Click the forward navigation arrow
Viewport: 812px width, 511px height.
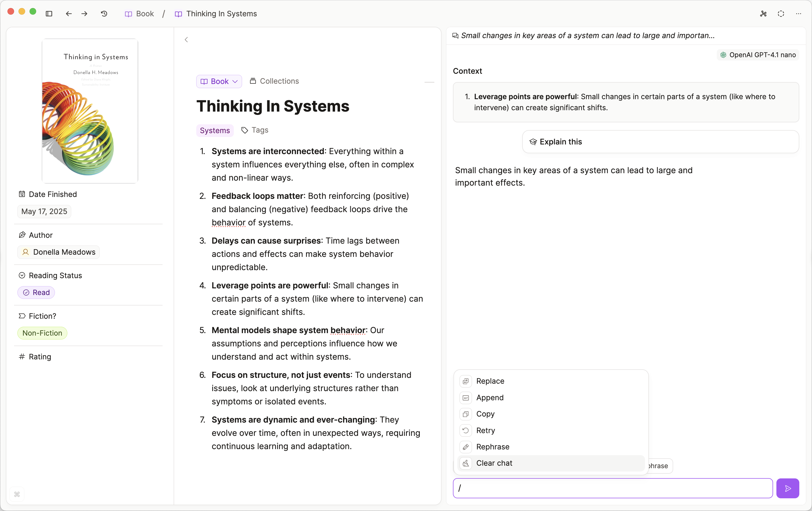point(84,14)
